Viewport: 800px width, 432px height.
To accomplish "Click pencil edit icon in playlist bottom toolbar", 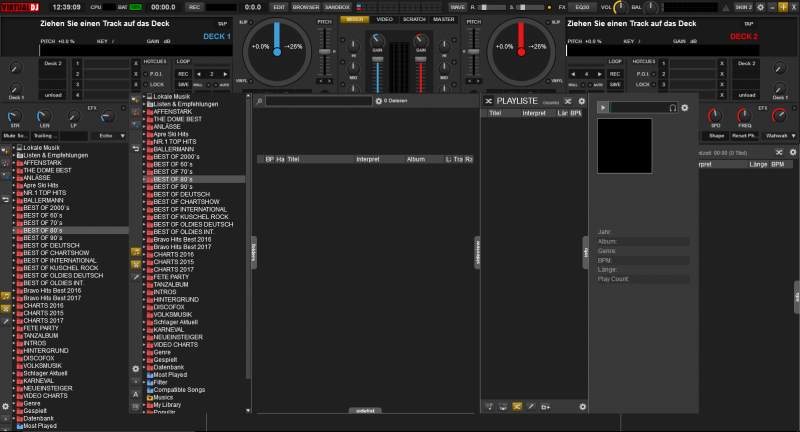I will coord(531,406).
